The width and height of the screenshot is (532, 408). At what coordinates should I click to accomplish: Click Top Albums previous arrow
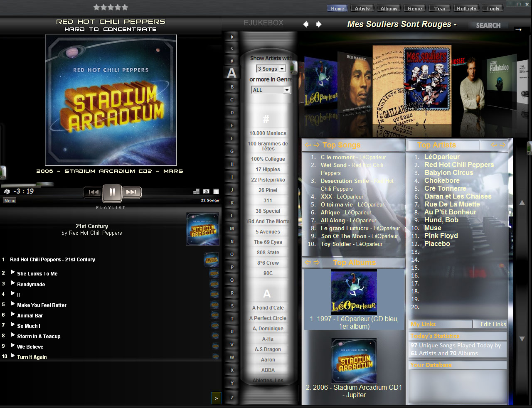[308, 263]
